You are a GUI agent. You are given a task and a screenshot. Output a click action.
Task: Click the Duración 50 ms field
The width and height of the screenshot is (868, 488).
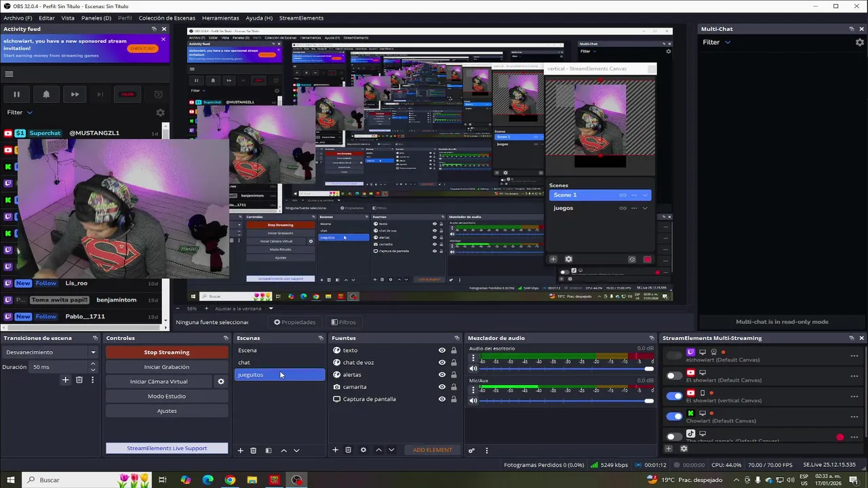tap(58, 367)
